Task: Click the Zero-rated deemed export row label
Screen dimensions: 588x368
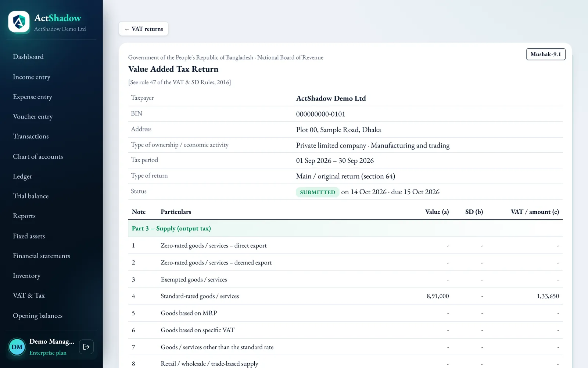Action: pos(216,262)
